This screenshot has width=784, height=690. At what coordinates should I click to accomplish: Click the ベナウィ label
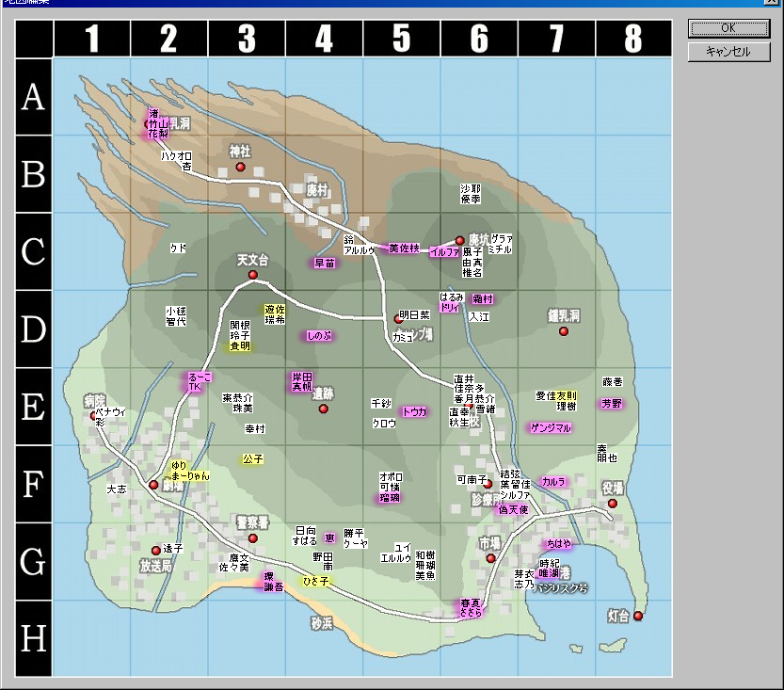(x=111, y=412)
